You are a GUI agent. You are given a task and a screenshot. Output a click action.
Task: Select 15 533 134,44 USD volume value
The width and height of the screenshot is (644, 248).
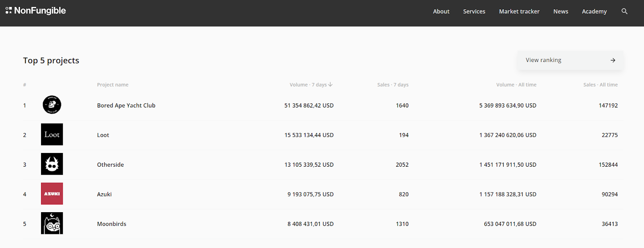point(309,135)
